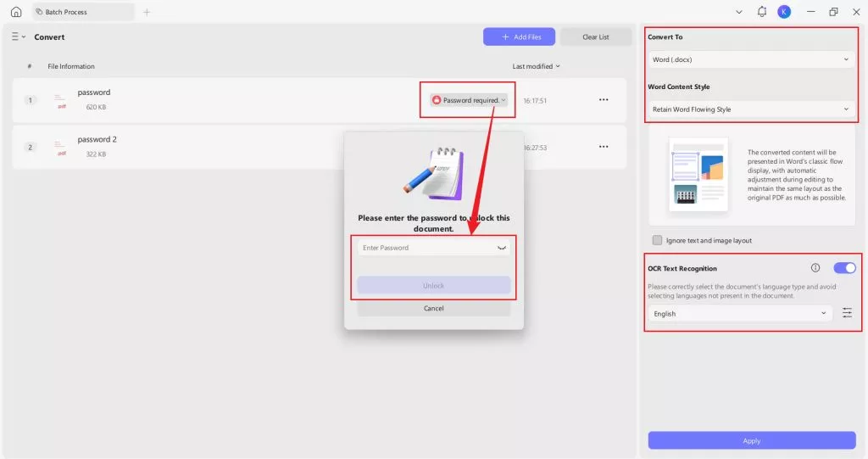Sort the list by Last modified
Viewport: 868px width, 459px height.
click(x=536, y=66)
